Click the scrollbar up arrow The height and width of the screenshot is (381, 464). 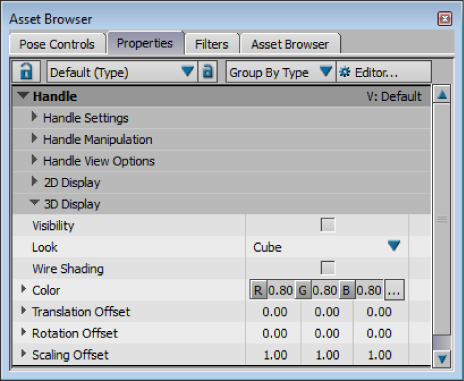(442, 95)
